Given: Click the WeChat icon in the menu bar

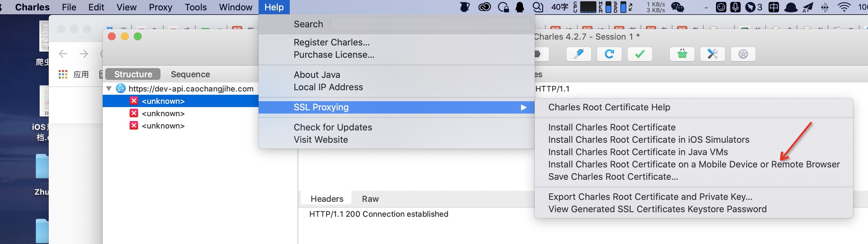Looking at the screenshot, I should [678, 7].
